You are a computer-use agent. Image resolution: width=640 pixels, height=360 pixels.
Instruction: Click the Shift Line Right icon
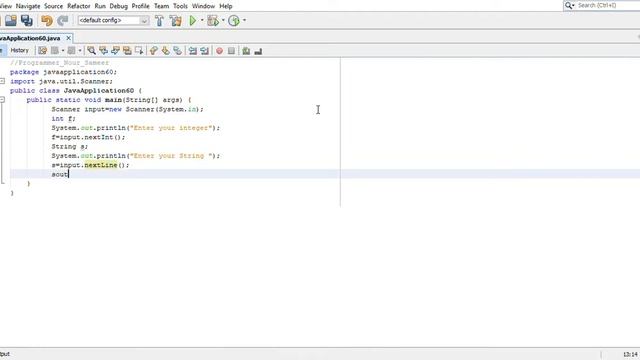[204, 51]
